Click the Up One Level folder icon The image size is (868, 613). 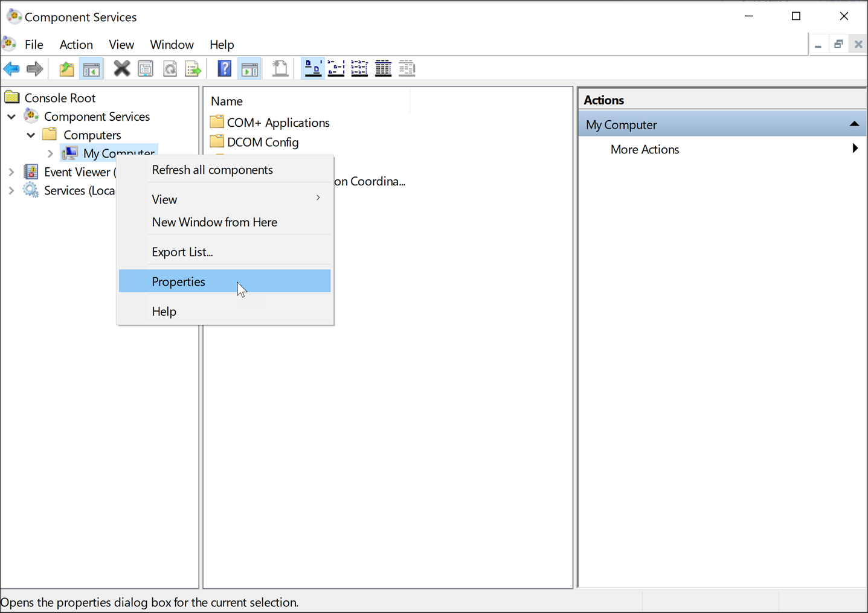66,69
